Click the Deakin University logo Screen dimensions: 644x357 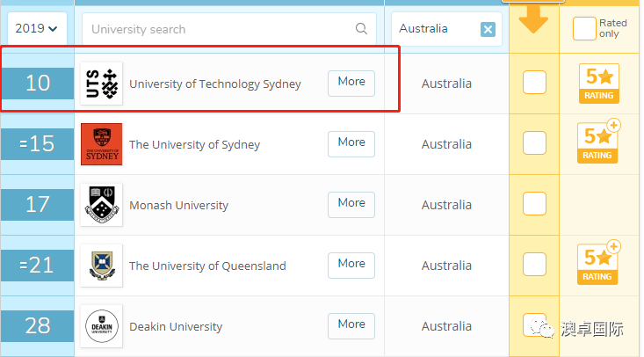101,325
